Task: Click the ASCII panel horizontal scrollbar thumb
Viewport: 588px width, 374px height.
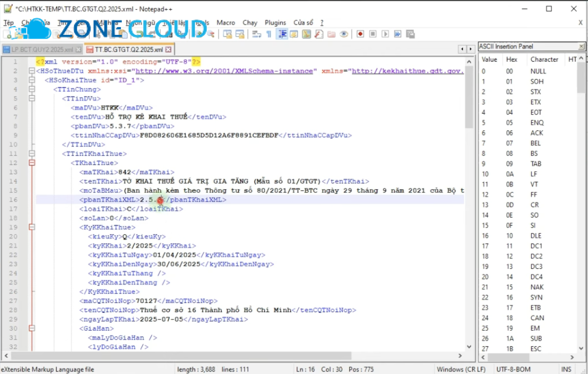Action: [x=508, y=357]
